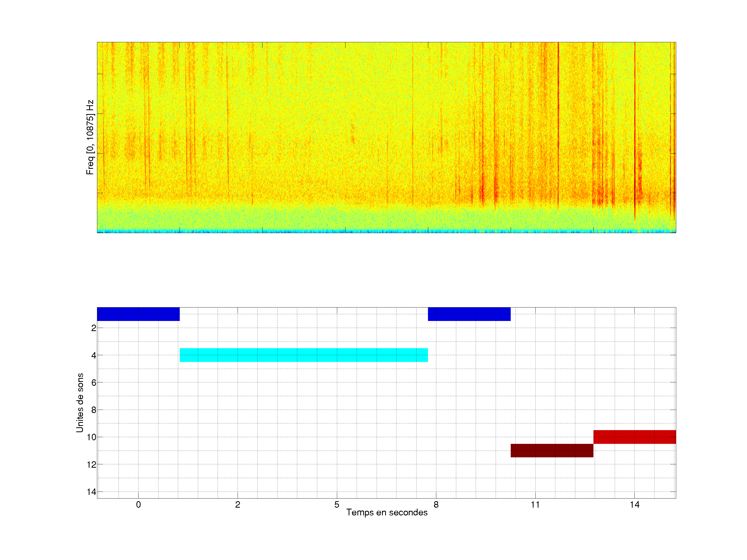This screenshot has width=747, height=560.
Task: Click x-axis tick label 5
Action: (x=337, y=505)
